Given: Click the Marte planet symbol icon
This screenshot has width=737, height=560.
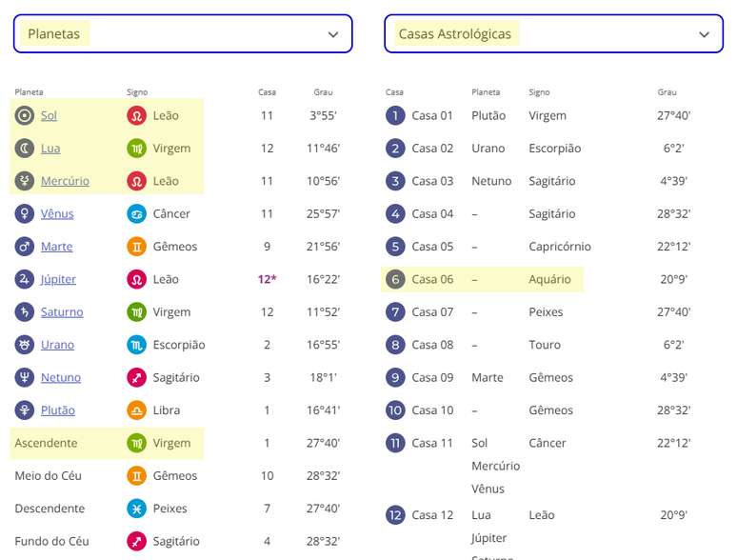Looking at the screenshot, I should 25,247.
